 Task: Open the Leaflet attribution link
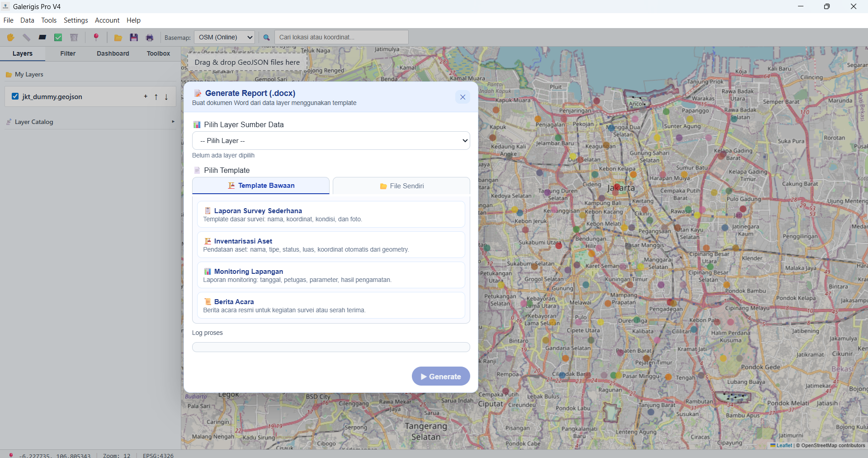784,445
